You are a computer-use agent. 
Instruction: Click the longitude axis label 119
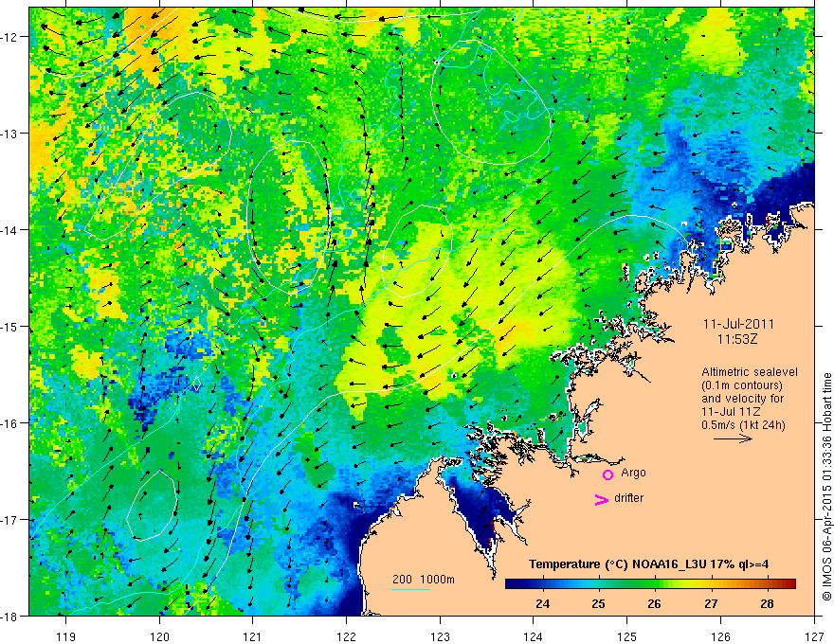[65, 636]
